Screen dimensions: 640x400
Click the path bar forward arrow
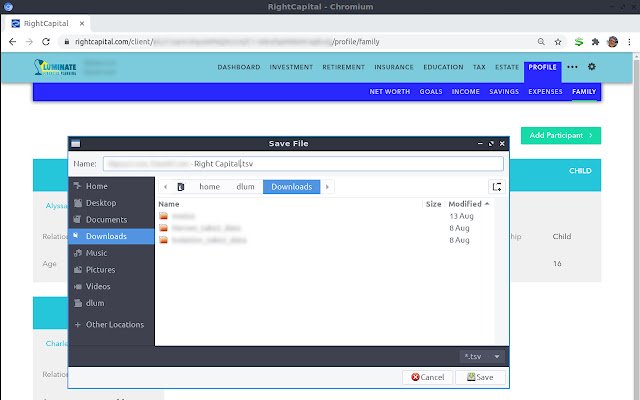click(x=327, y=187)
